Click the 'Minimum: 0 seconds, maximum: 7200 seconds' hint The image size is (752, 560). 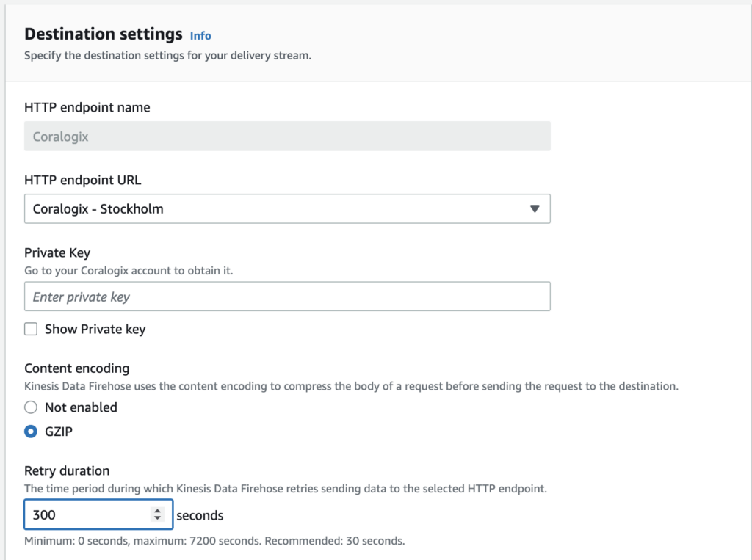pos(214,541)
